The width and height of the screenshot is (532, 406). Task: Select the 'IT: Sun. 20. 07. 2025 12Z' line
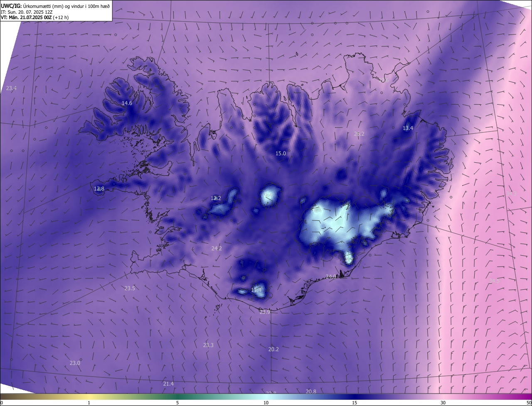point(27,12)
